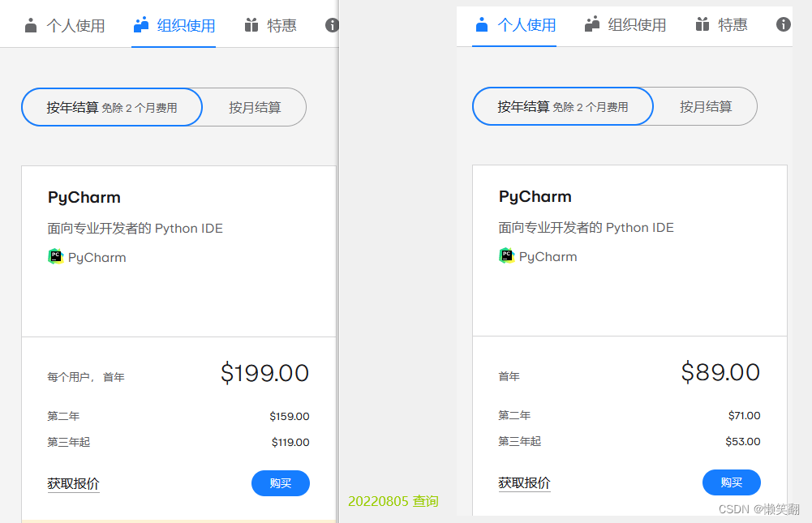Image resolution: width=812 pixels, height=523 pixels.
Task: Select the gift icon beside 特惠
Action: pyautogui.click(x=250, y=24)
